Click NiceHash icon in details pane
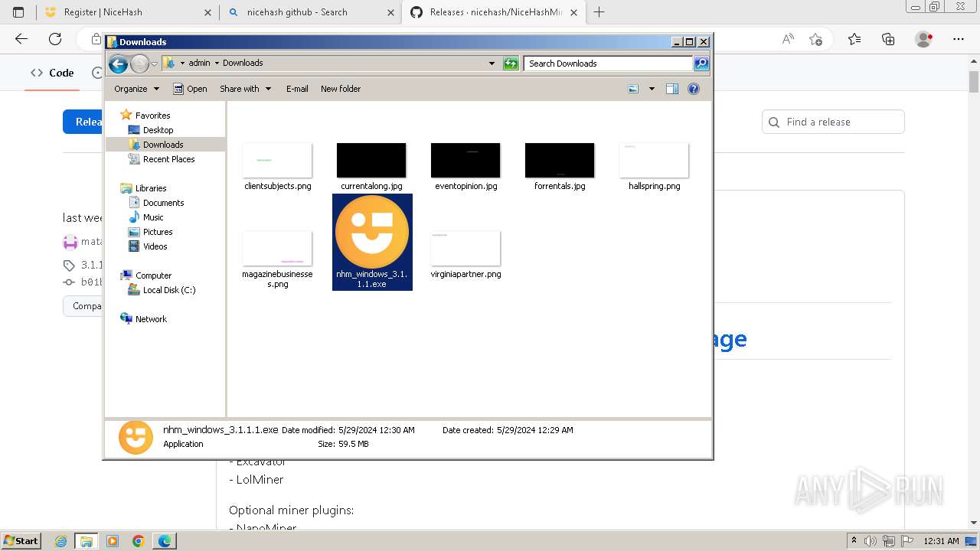 [x=136, y=438]
